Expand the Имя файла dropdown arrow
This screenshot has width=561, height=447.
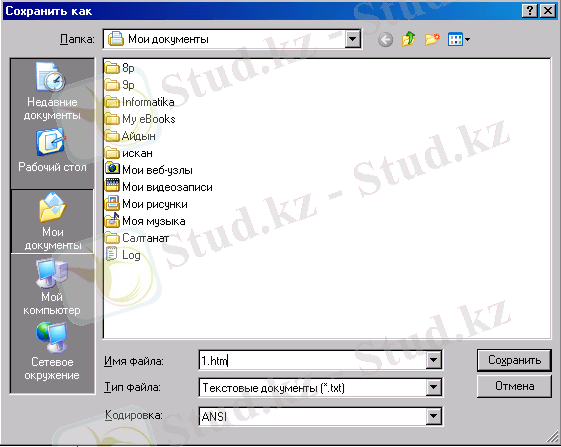tap(433, 360)
